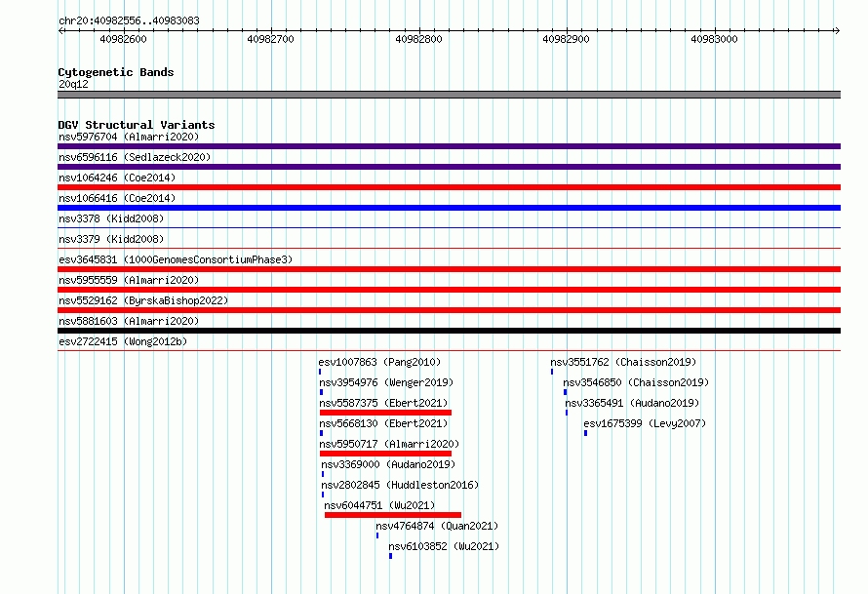The height and width of the screenshot is (594, 868).
Task: Click the red bar under esv3645831
Action: coord(449,269)
